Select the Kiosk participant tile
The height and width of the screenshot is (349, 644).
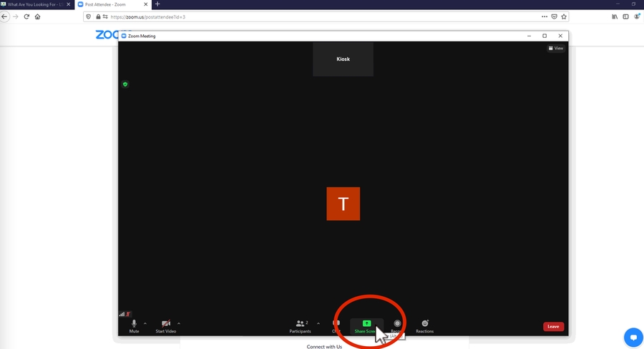(343, 59)
